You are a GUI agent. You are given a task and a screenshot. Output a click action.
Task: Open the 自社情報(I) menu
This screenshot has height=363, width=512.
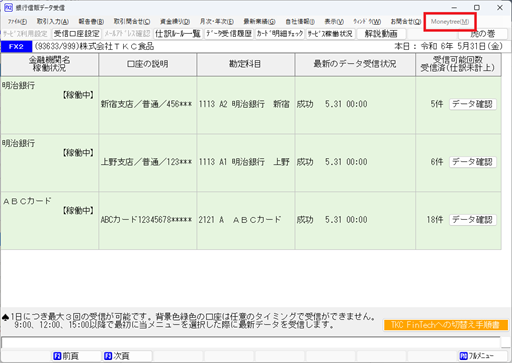tap(300, 22)
